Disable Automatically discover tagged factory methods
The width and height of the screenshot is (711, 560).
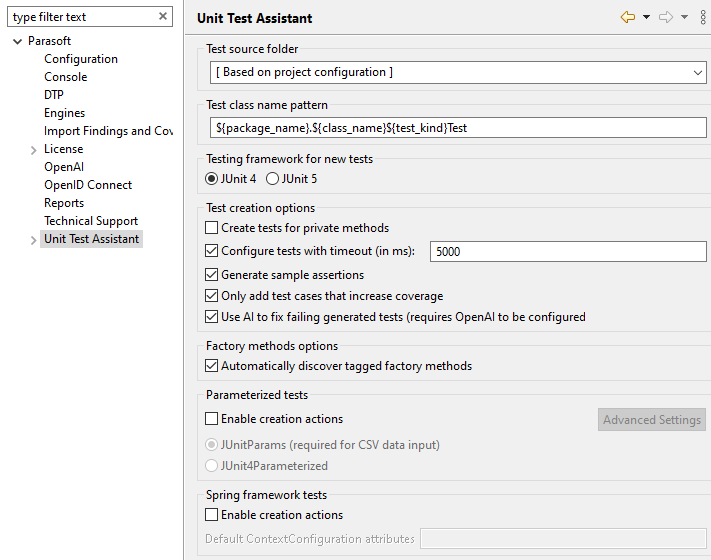click(x=211, y=365)
